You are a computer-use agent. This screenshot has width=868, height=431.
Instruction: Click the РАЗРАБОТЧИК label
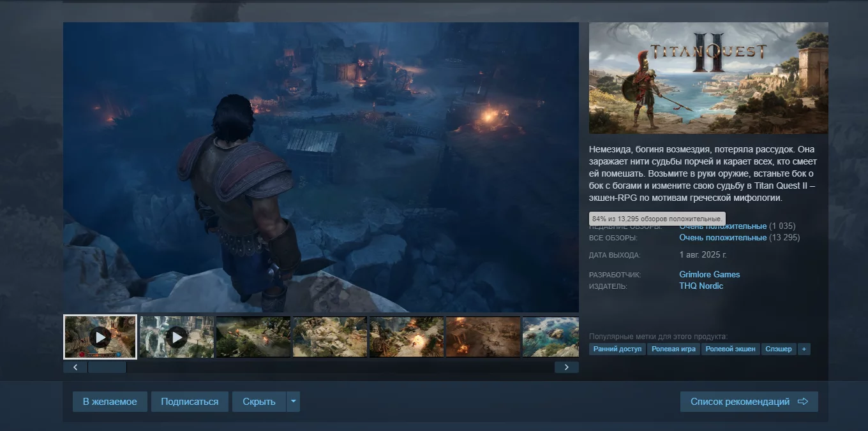pyautogui.click(x=615, y=275)
